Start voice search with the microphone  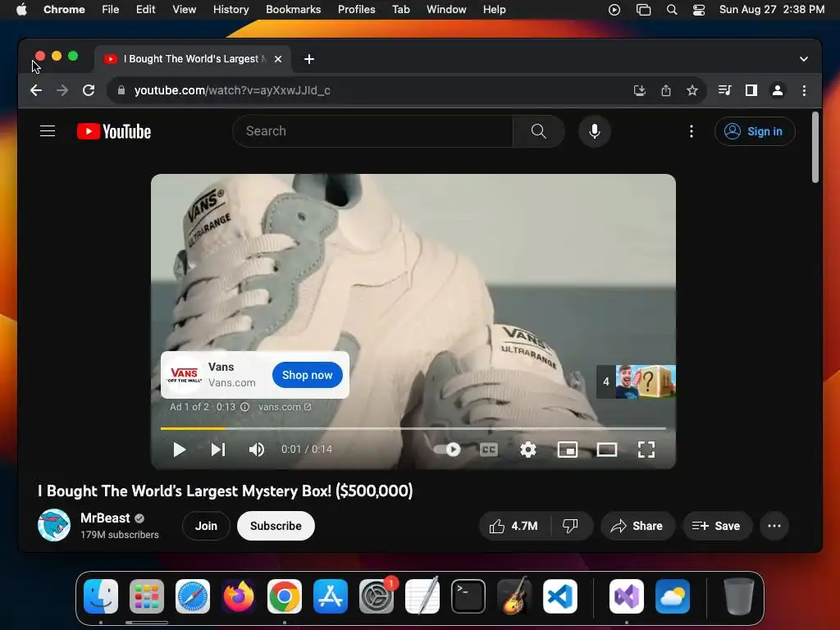tap(594, 131)
